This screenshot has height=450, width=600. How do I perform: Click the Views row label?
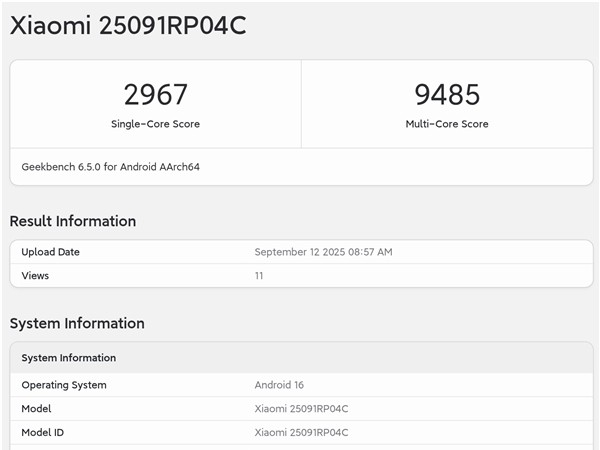(35, 276)
